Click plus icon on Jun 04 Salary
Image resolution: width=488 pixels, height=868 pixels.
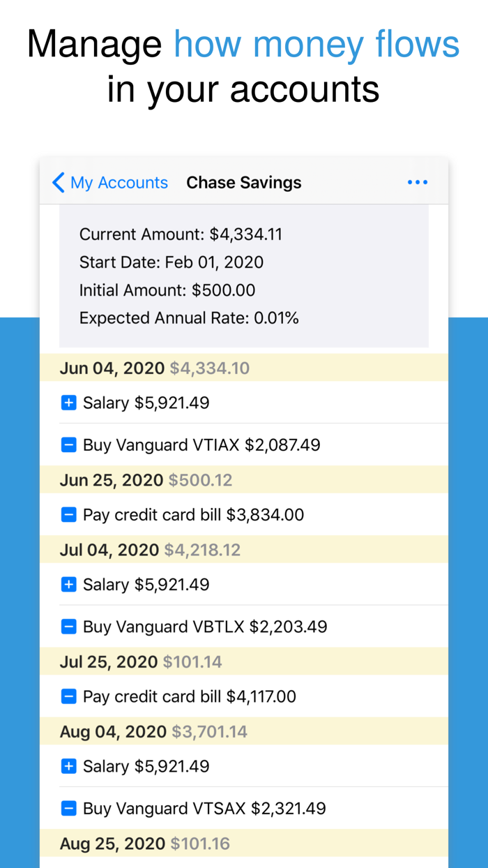[x=68, y=403]
